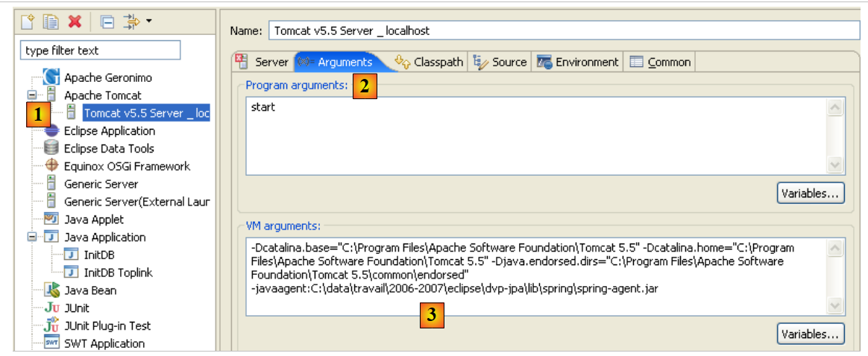Click the Name field containing Tomcat v5.5 Server
The image size is (868, 356).
coord(563,31)
